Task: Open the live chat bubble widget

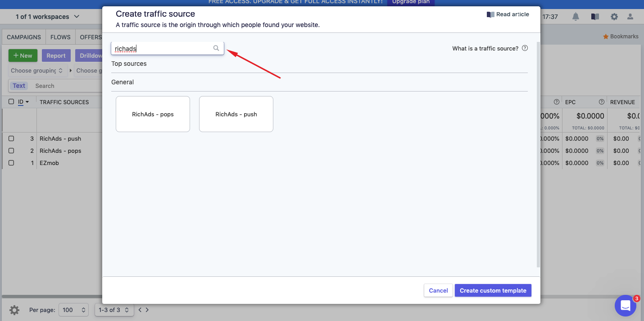Action: (x=625, y=306)
